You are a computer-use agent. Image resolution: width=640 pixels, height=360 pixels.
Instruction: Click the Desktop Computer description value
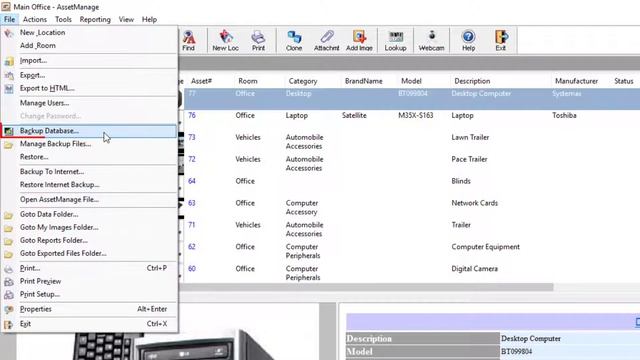[531, 338]
